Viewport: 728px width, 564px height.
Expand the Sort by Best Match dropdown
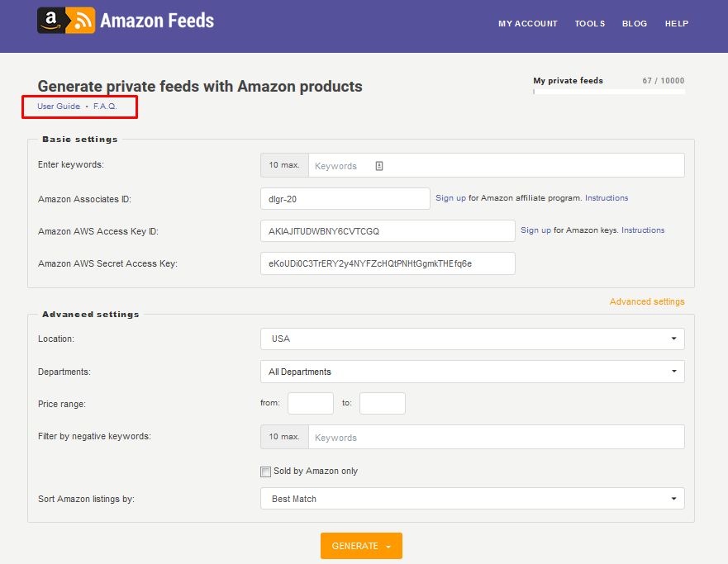point(472,499)
